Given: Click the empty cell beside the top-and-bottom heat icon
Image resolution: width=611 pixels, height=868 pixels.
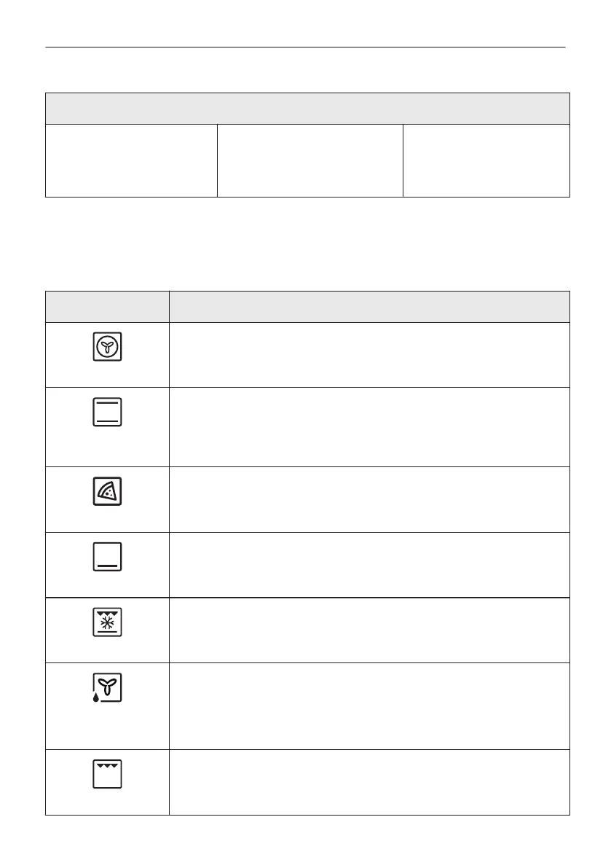Looking at the screenshot, I should pyautogui.click(x=368, y=426).
